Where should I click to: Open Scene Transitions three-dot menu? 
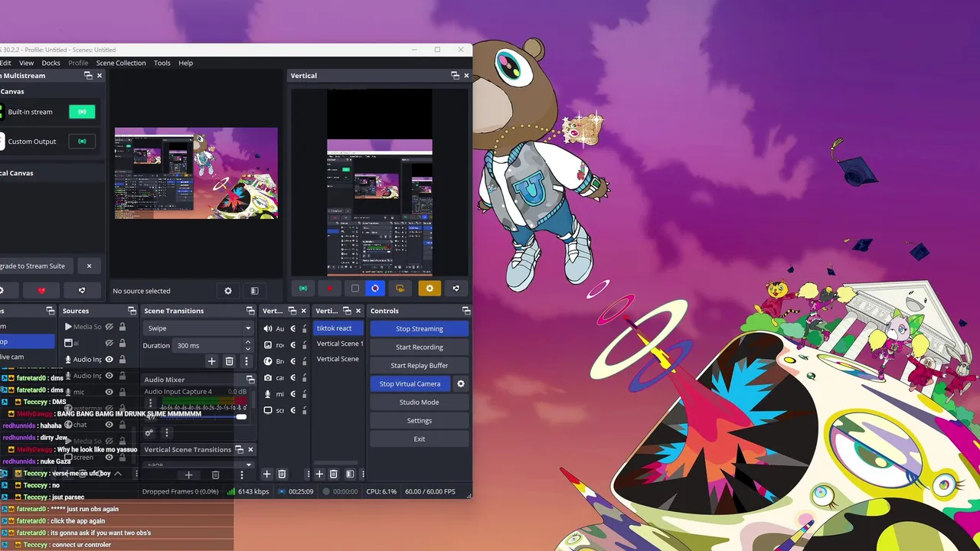click(246, 361)
